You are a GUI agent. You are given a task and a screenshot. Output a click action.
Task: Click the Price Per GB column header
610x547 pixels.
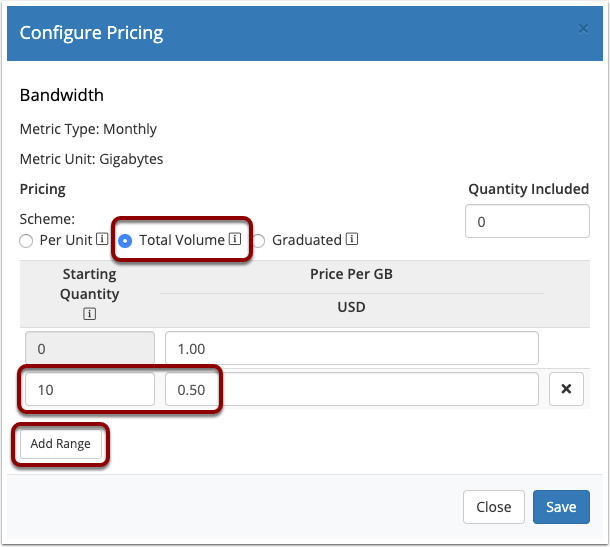351,274
